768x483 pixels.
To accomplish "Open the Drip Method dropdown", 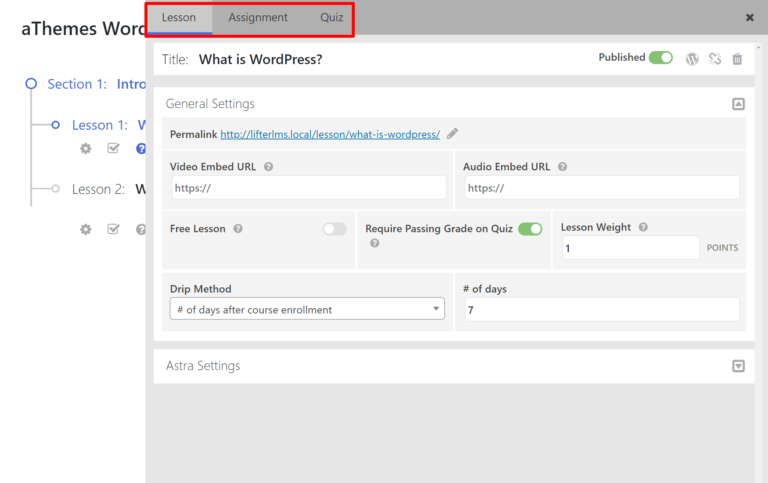I will [307, 309].
